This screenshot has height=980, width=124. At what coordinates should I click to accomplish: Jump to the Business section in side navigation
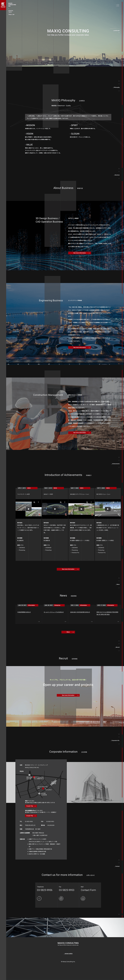117,175
